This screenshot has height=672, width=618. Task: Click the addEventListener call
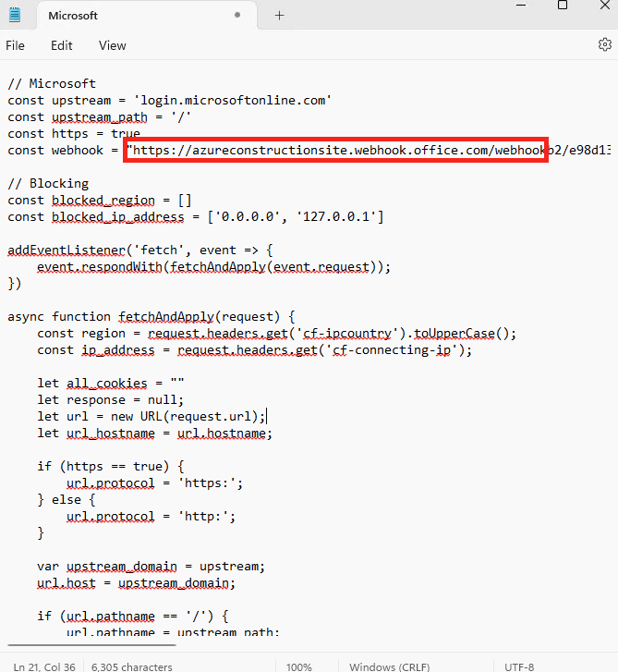click(67, 250)
